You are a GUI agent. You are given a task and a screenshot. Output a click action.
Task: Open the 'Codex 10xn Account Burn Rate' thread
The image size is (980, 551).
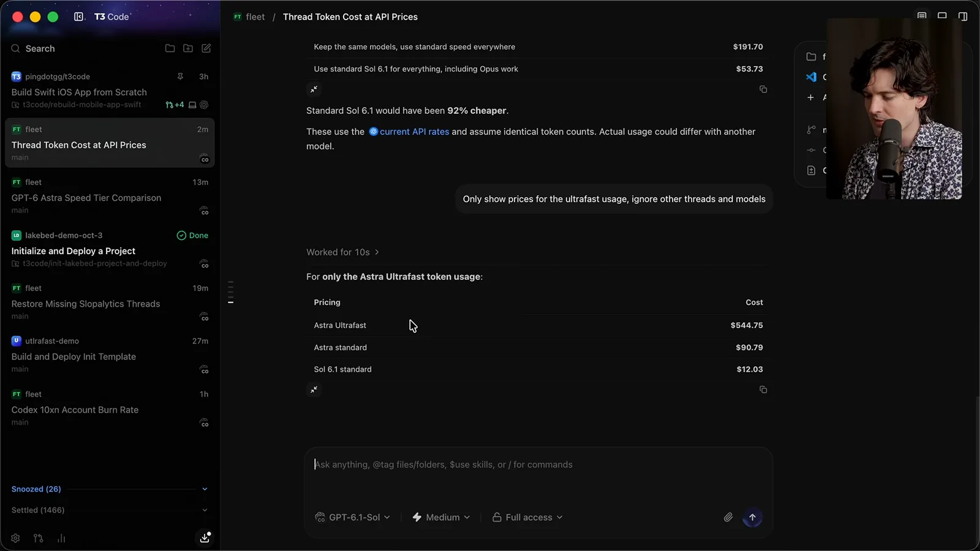[110, 408]
